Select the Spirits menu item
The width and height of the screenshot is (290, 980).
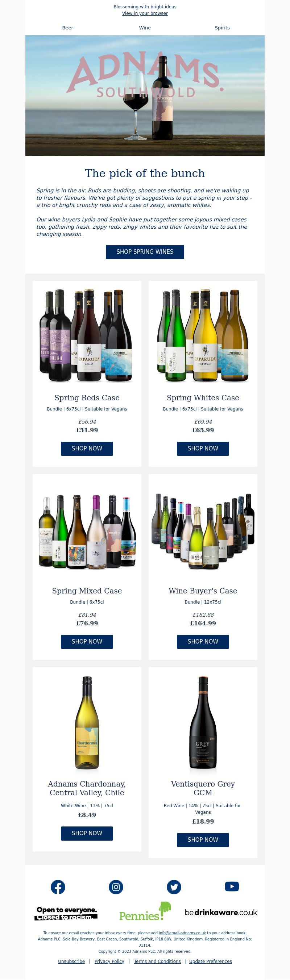click(x=222, y=28)
